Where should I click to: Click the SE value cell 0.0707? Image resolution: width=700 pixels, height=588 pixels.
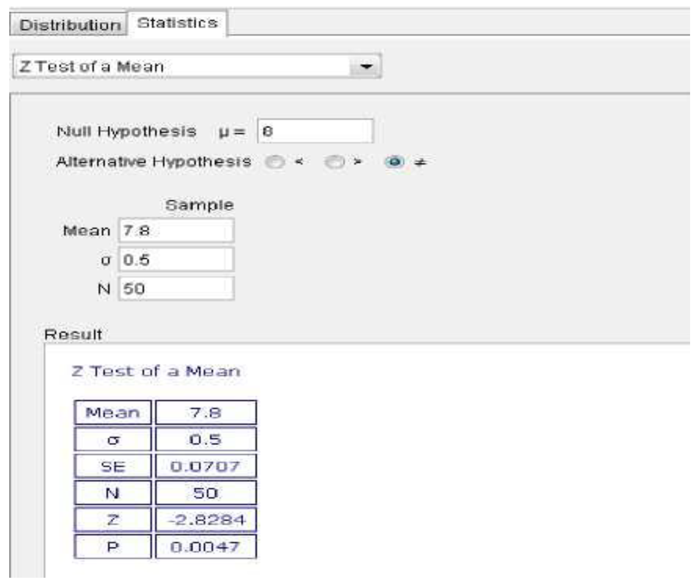coord(206,466)
